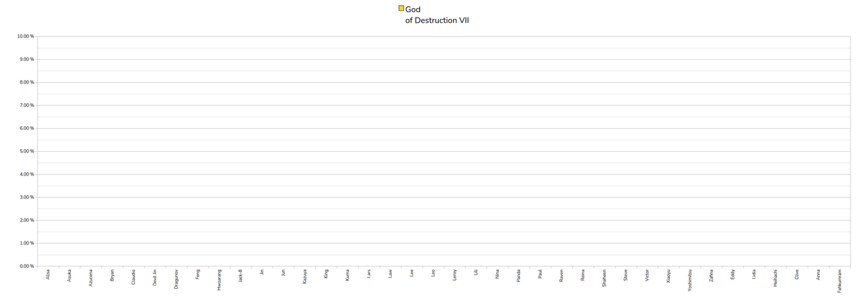The width and height of the screenshot is (868, 299).
Task: Select the Law x-axis label
Action: coord(390,273)
